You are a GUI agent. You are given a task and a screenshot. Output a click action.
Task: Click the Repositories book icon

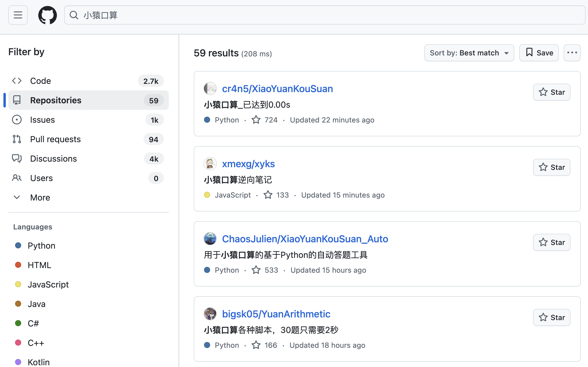tap(17, 100)
